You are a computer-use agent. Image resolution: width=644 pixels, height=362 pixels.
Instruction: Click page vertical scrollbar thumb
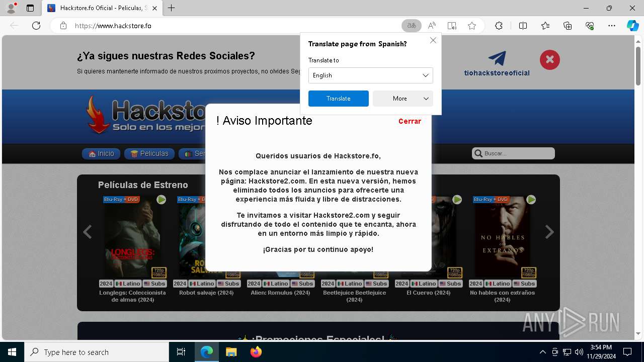coord(638,65)
